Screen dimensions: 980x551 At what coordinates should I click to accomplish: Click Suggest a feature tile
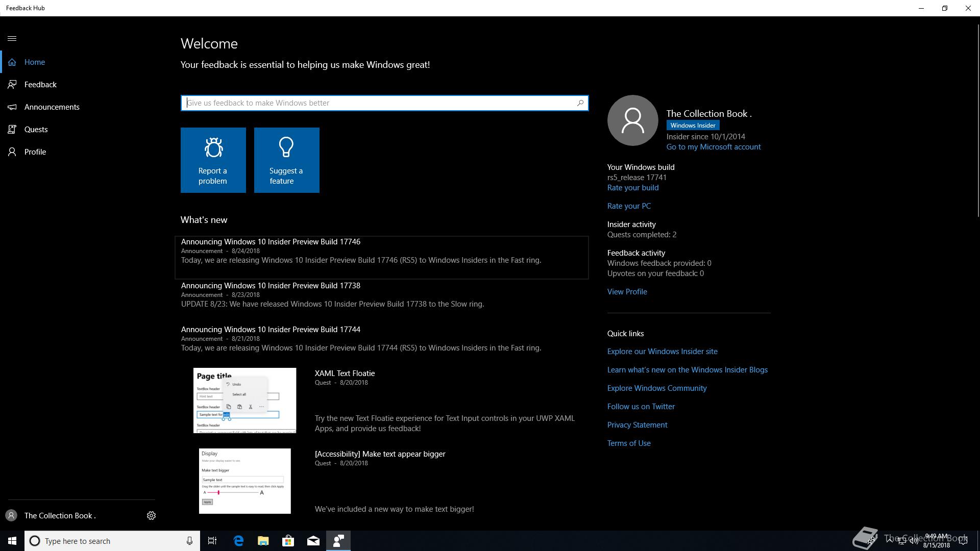click(x=286, y=160)
